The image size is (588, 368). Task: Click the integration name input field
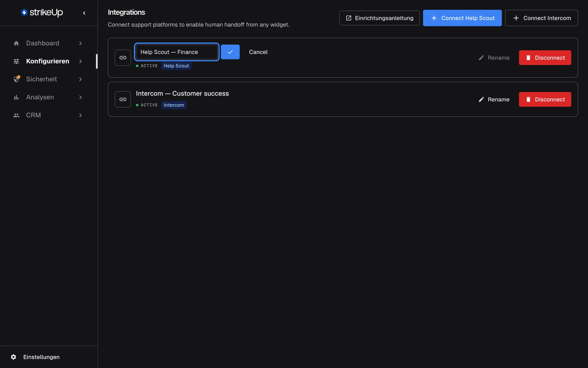coord(177,52)
